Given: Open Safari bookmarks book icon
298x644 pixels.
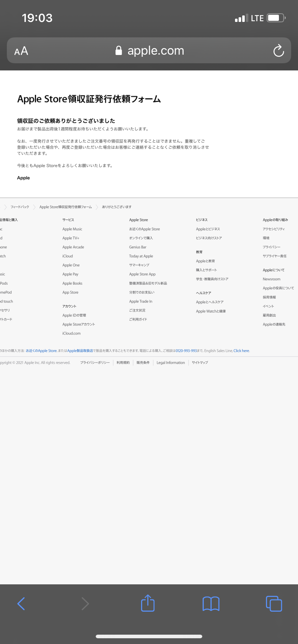Looking at the screenshot, I should pyautogui.click(x=211, y=603).
